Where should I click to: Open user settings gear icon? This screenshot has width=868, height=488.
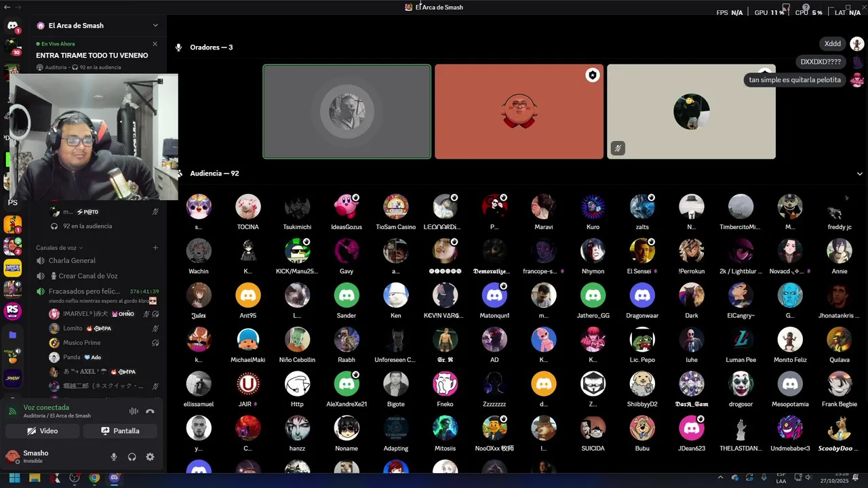pyautogui.click(x=150, y=457)
